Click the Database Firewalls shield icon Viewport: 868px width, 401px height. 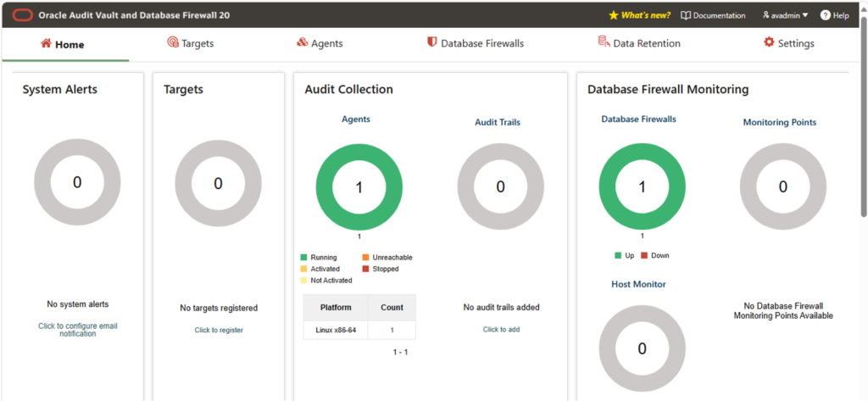tap(431, 42)
